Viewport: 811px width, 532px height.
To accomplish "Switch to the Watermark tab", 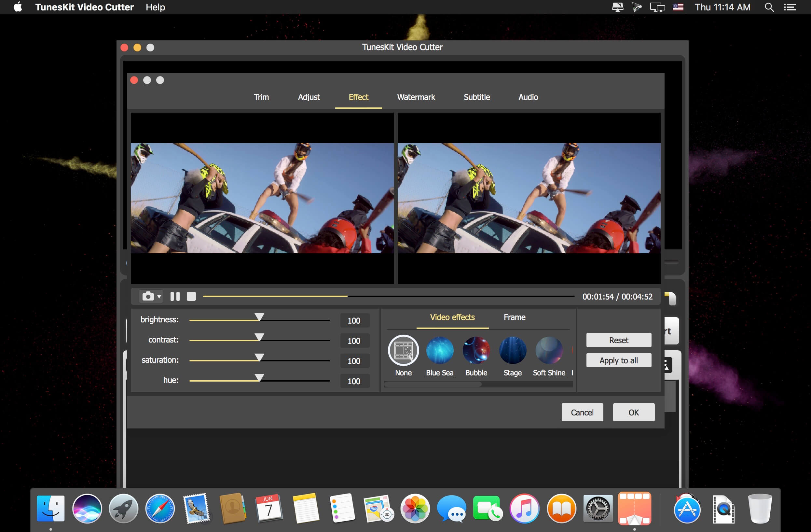I will pyautogui.click(x=416, y=97).
